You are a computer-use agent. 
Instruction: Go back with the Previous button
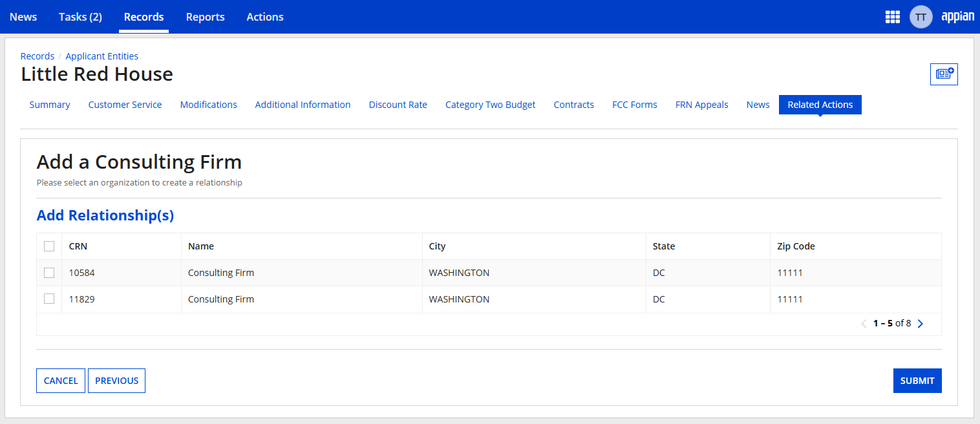[116, 381]
